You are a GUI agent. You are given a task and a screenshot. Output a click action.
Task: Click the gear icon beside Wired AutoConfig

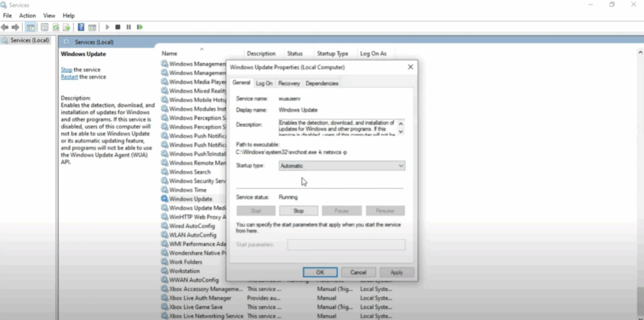[x=165, y=226]
